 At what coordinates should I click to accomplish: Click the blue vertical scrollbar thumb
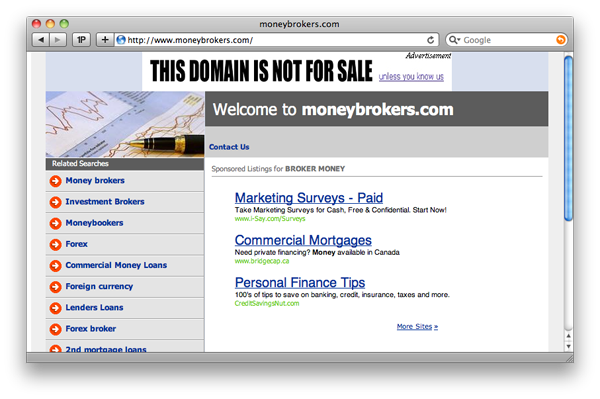[x=569, y=138]
